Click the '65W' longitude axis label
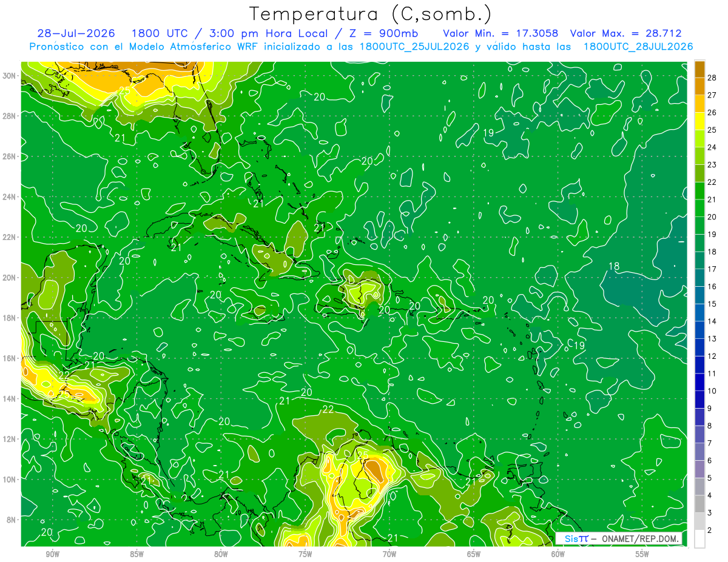 474,554
